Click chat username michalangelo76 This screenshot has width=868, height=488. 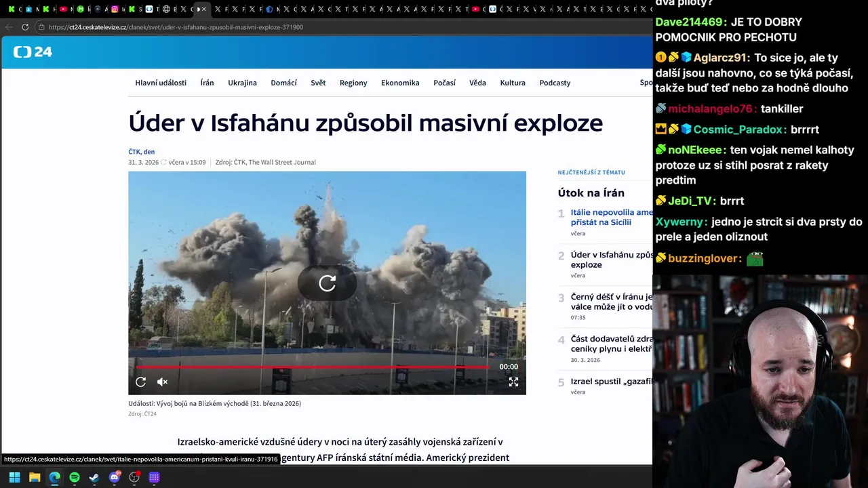tap(711, 108)
